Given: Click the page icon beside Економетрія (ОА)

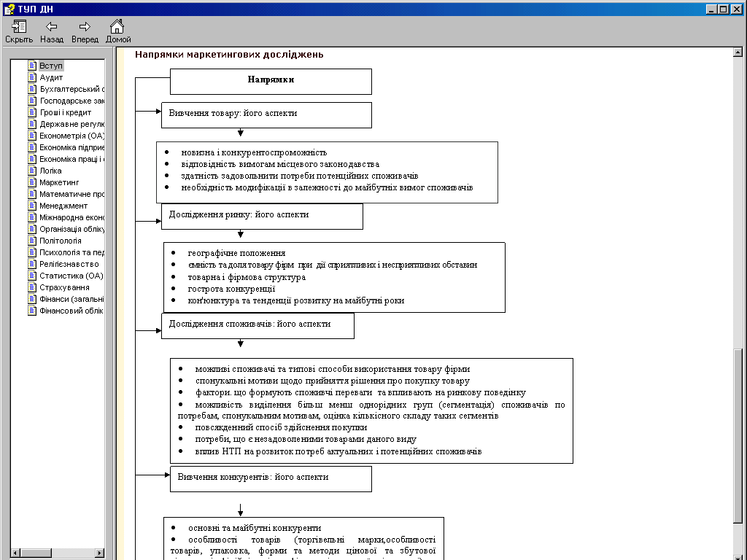Looking at the screenshot, I should [x=32, y=136].
